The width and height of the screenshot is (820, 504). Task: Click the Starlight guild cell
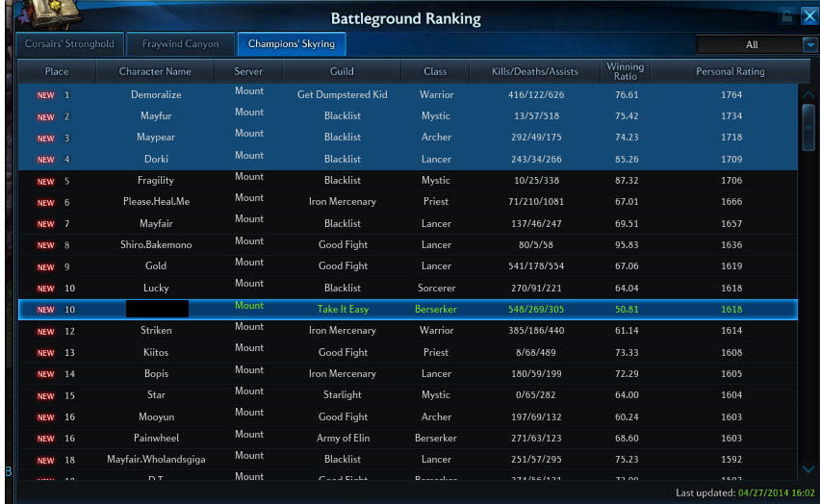[342, 394]
